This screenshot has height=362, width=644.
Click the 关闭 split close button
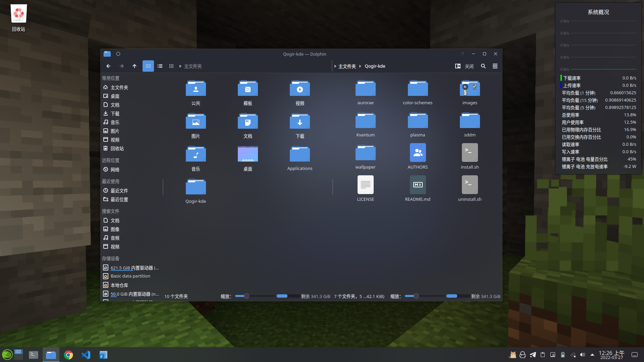(469, 66)
